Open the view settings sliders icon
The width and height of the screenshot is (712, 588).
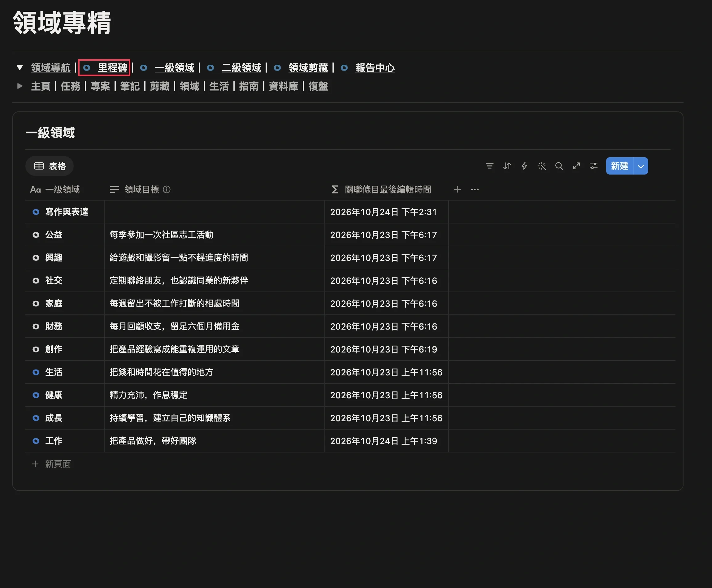point(594,166)
